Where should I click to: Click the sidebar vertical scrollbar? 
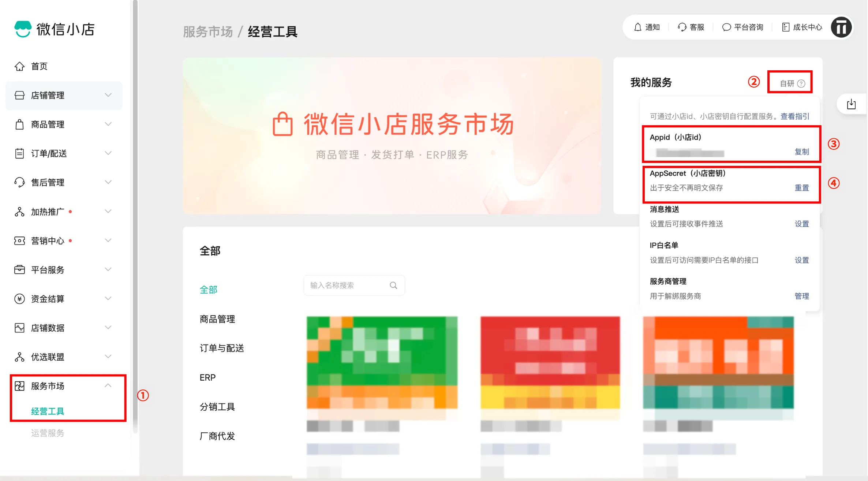point(135,216)
